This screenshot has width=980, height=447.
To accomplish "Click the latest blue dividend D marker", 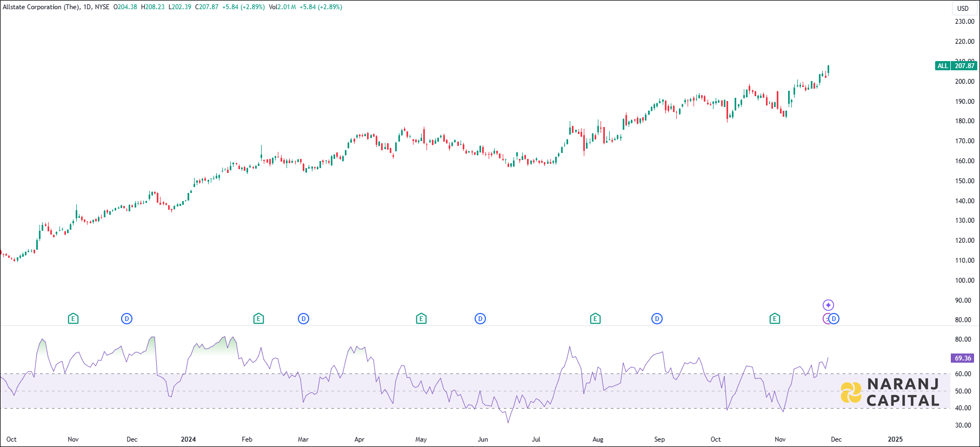I will click(x=834, y=319).
